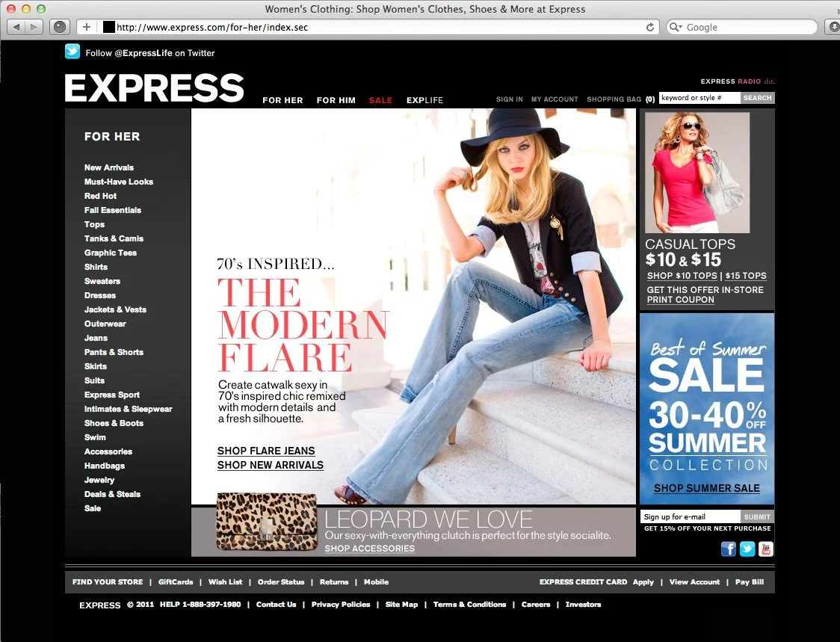Image resolution: width=840 pixels, height=642 pixels.
Task: Open the SALE tab
Action: 380,100
